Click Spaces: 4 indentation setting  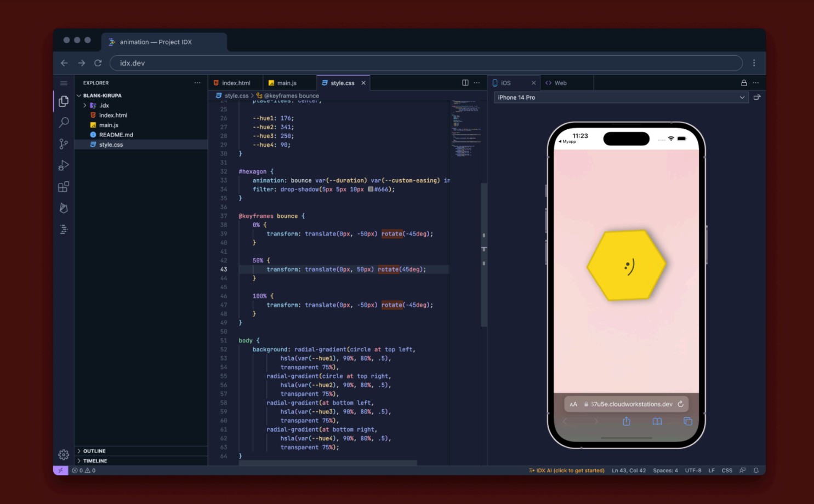(x=665, y=470)
